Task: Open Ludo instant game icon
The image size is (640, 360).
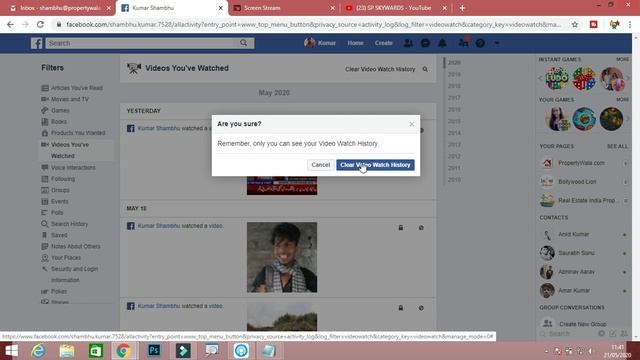Action: coord(557,78)
